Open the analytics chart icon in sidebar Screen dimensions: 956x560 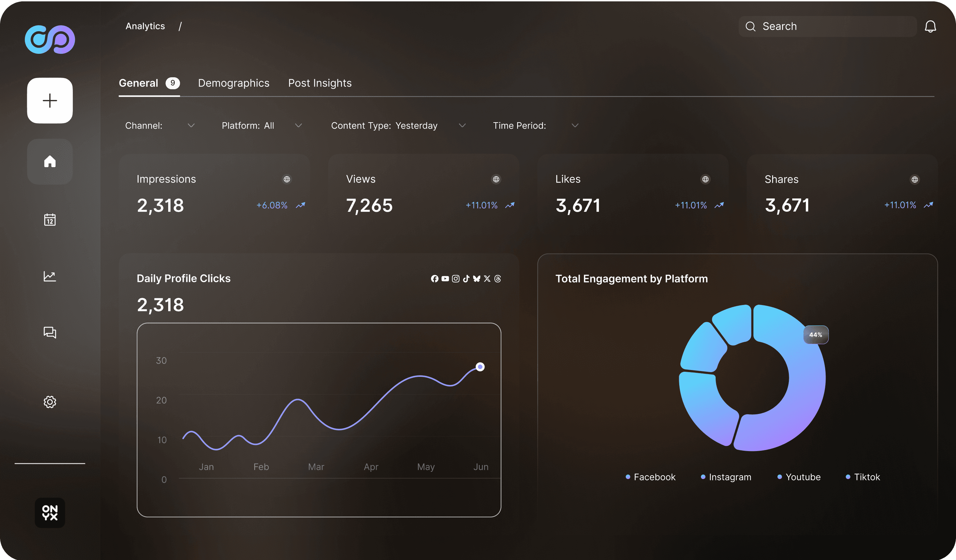[50, 276]
